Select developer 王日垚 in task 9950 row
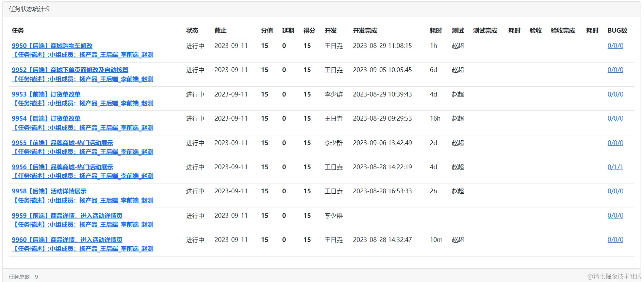 point(334,46)
